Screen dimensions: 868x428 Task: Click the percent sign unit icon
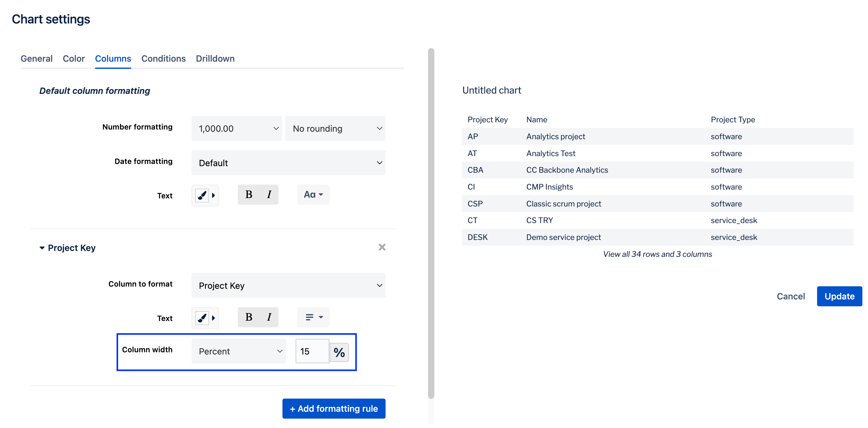(339, 353)
